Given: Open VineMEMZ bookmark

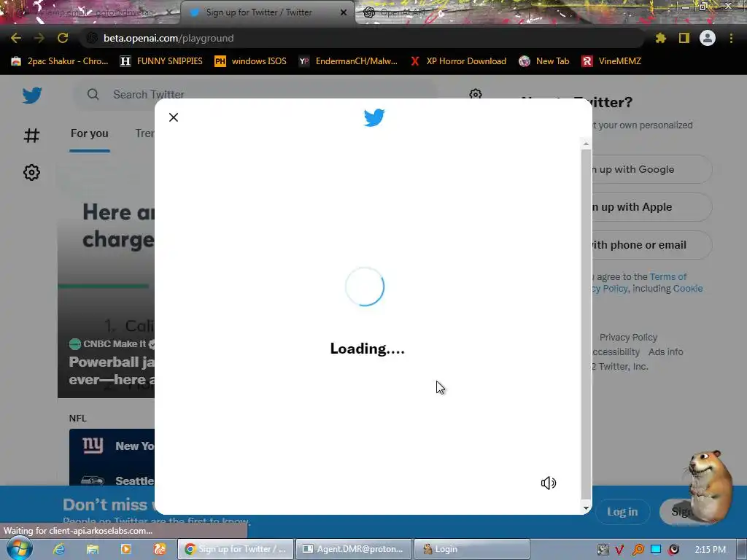Looking at the screenshot, I should (612, 61).
